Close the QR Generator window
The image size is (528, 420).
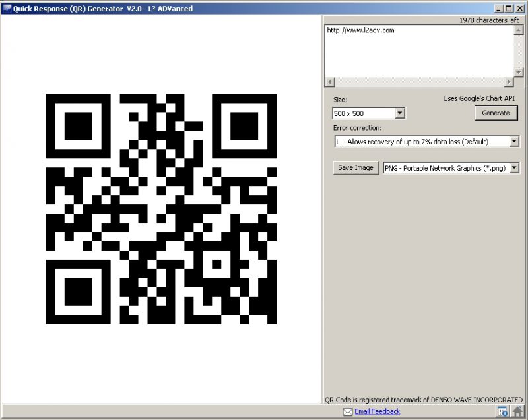coord(519,9)
